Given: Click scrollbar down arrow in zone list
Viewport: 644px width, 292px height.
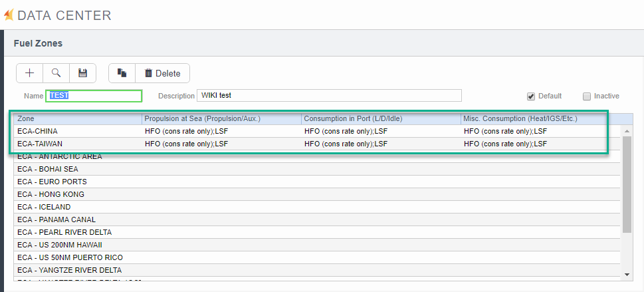Looking at the screenshot, I should click(626, 274).
